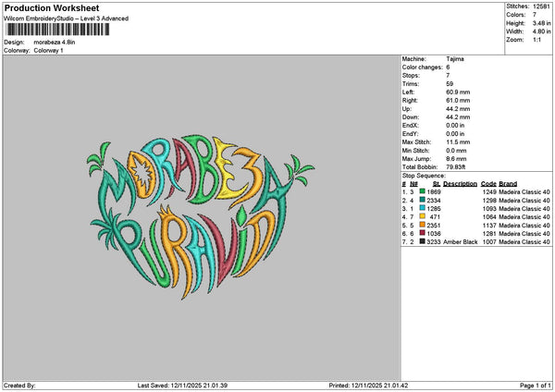
Task: Select the thread code 1137
Action: pos(489,225)
